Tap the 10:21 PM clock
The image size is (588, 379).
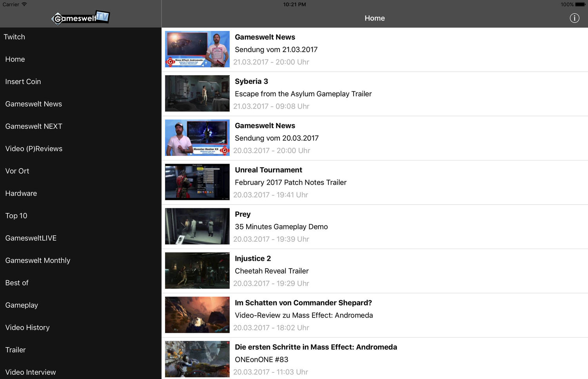pyautogui.click(x=294, y=4)
